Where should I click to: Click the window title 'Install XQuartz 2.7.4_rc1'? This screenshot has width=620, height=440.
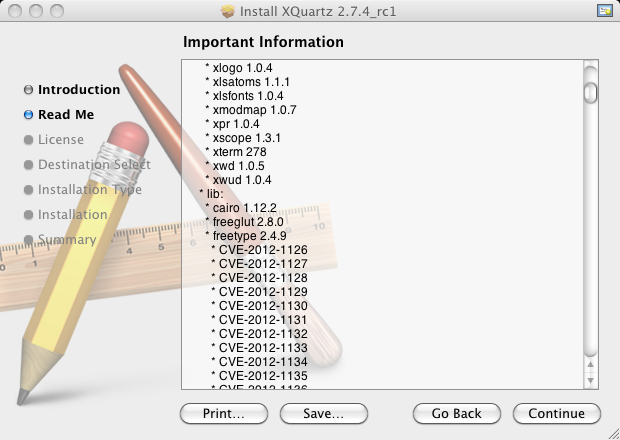pos(318,11)
